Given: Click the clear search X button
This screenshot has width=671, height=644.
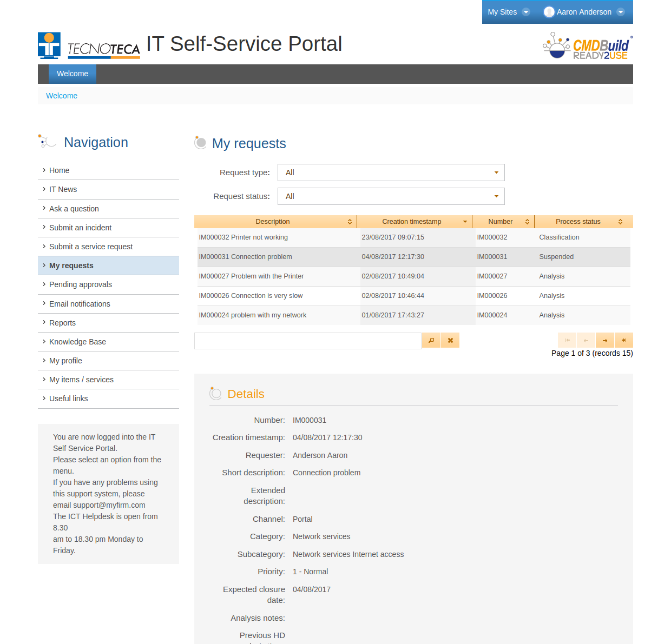Looking at the screenshot, I should coord(450,340).
